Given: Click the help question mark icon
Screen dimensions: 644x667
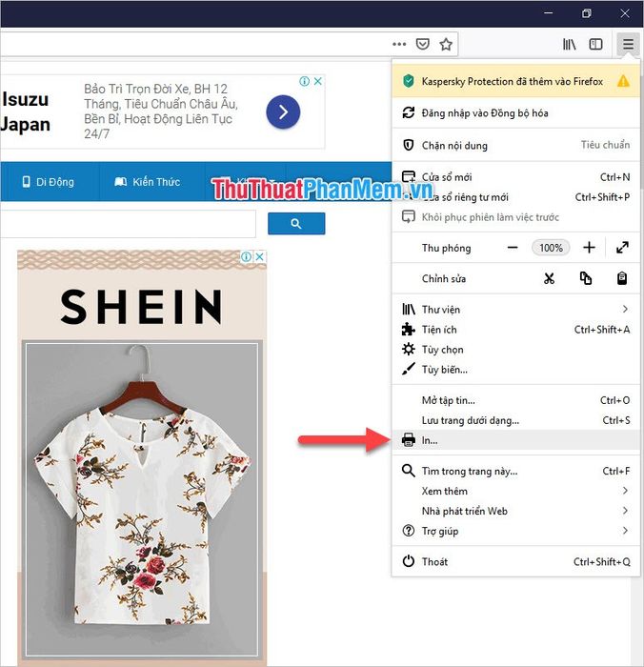Looking at the screenshot, I should (409, 531).
